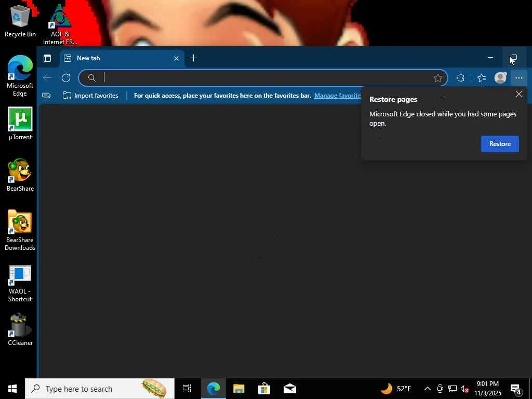Click the muted volume tray icon
Screen dimensions: 532x399
464,389
